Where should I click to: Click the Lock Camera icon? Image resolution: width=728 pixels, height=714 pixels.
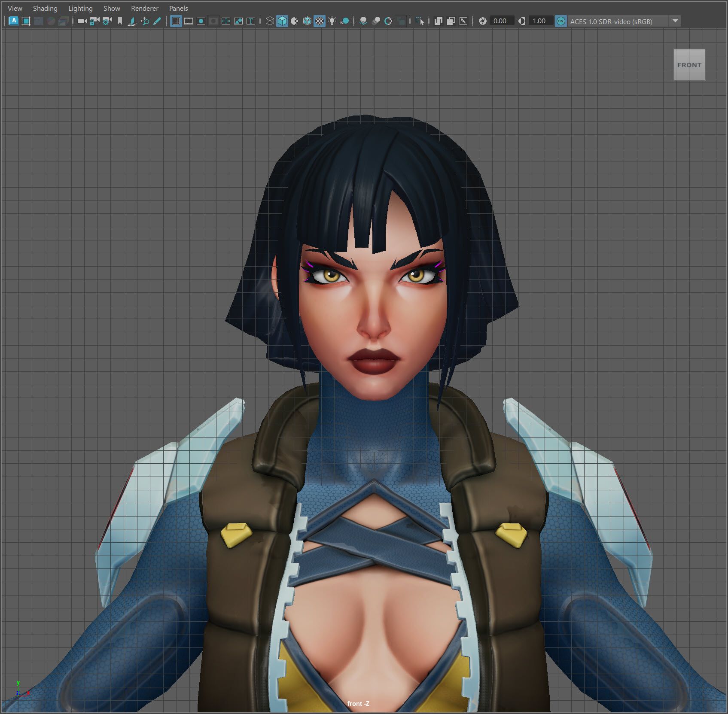point(94,21)
